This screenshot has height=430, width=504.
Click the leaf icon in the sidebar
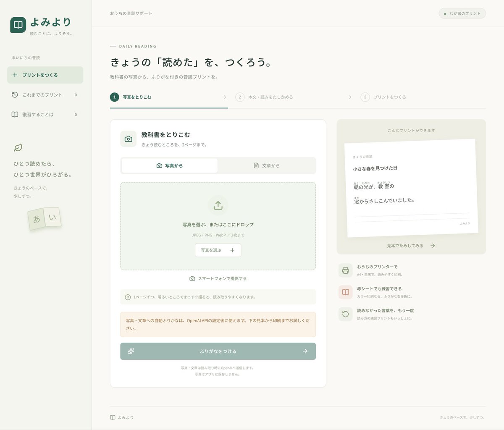click(18, 147)
